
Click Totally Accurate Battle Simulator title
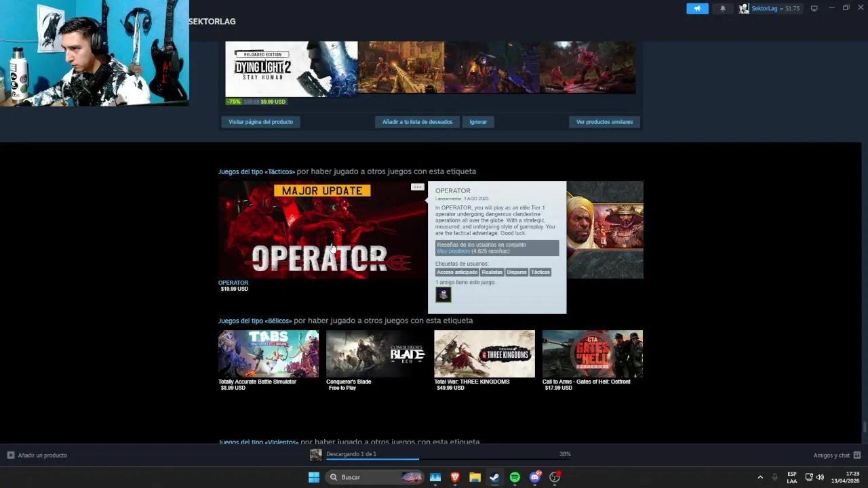pos(257,382)
